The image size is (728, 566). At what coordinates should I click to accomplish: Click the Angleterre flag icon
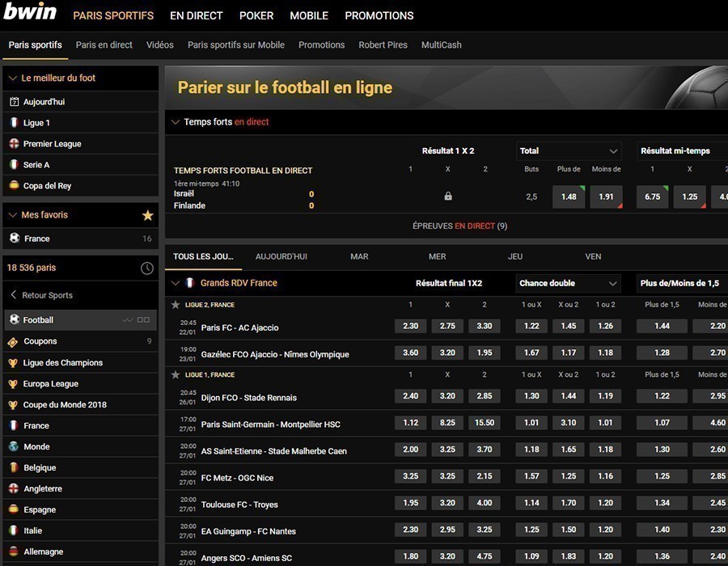14,488
